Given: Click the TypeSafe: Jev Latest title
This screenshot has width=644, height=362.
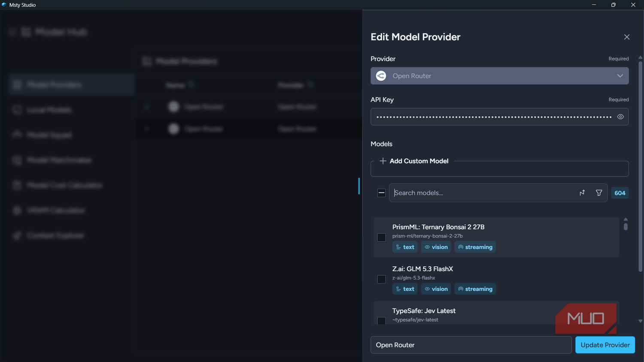Looking at the screenshot, I should click(x=424, y=311).
